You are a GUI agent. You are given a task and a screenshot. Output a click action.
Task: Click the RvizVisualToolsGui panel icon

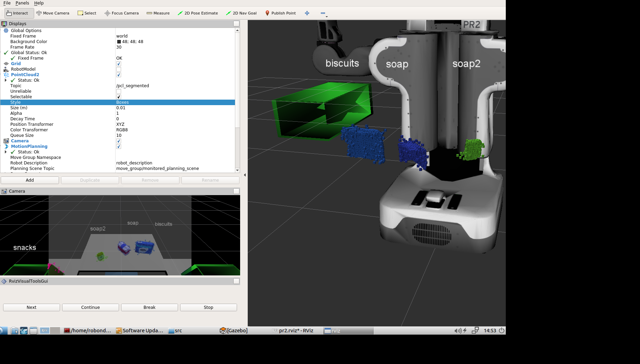(4, 281)
